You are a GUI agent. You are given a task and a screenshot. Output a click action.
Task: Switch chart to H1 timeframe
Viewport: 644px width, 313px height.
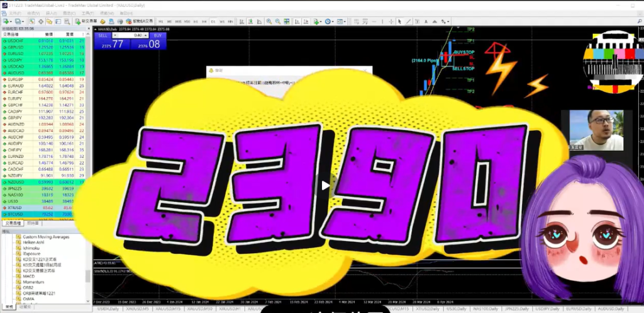196,21
